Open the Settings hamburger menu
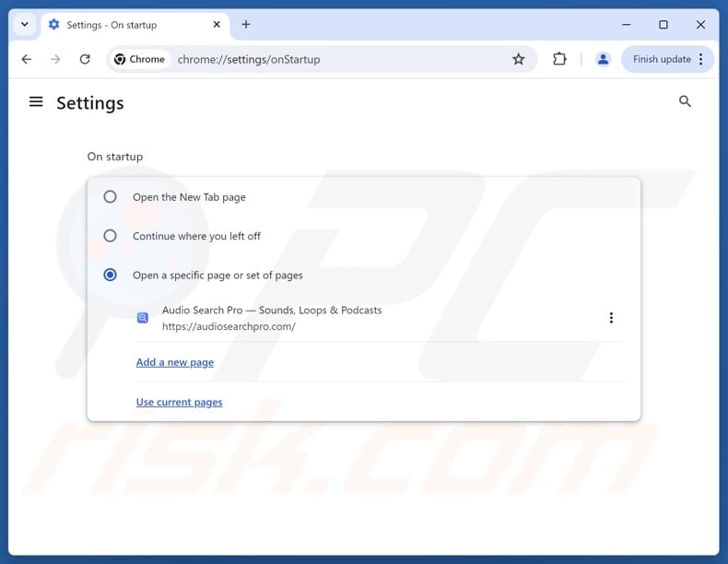 [x=36, y=102]
